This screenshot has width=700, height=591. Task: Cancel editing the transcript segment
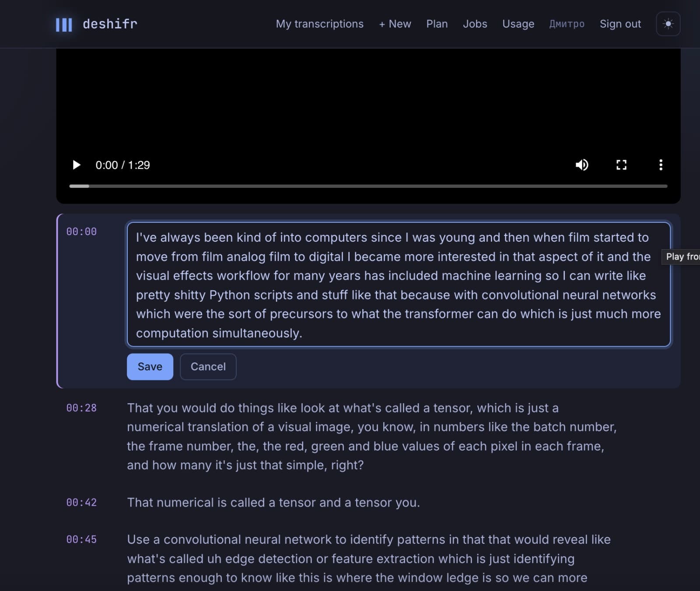click(x=208, y=366)
